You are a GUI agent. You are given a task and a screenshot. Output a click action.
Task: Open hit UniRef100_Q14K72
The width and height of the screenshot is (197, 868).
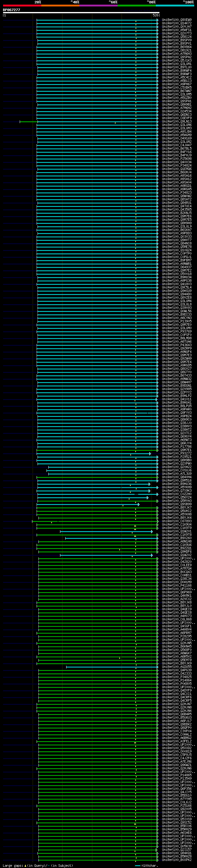coord(177,23)
